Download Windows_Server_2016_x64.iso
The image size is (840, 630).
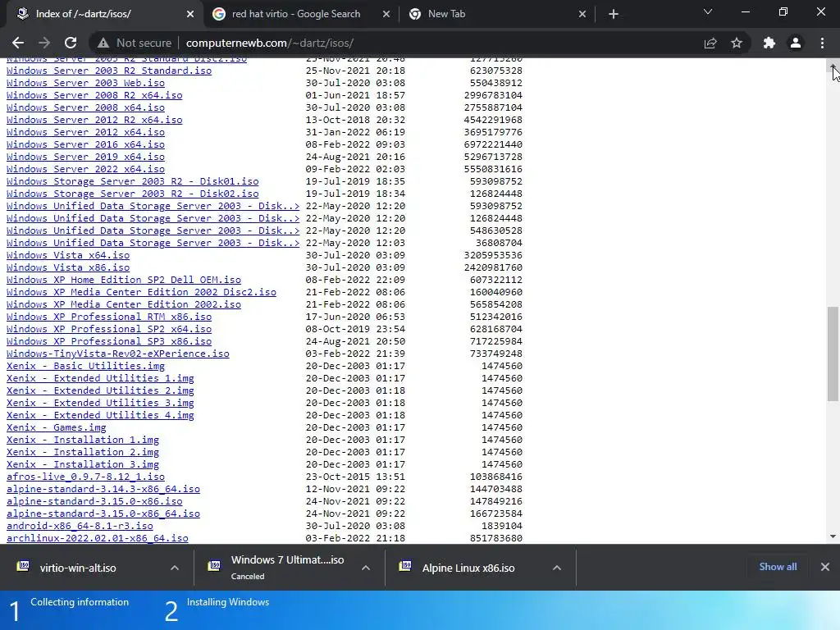pos(85,144)
